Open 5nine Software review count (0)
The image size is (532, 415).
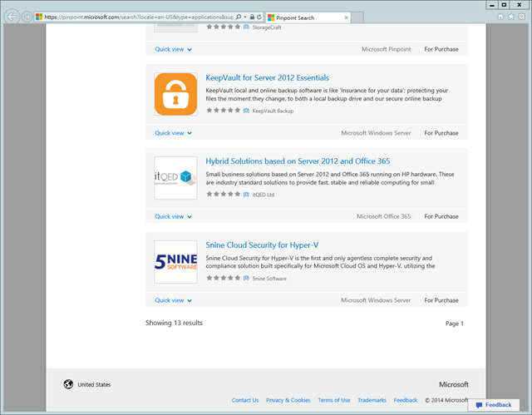pos(246,279)
